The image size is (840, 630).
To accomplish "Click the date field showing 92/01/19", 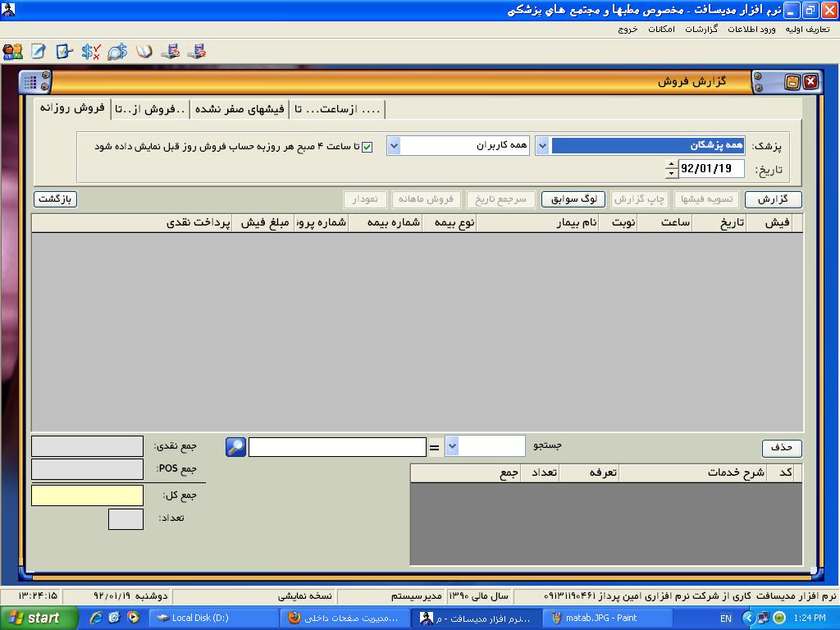I will click(x=711, y=169).
